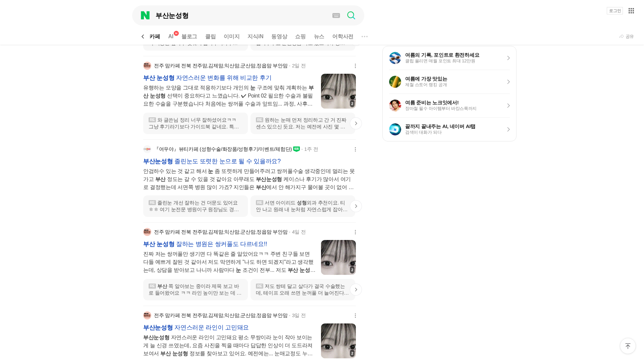Open the 어학사전 tab
This screenshot has height=362, width=644.
343,37
